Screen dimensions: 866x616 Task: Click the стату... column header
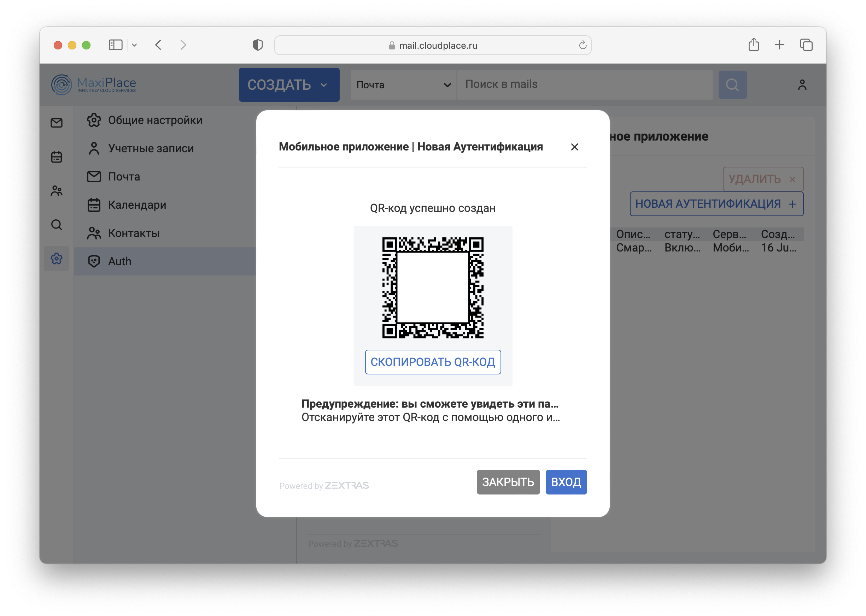[x=681, y=234]
